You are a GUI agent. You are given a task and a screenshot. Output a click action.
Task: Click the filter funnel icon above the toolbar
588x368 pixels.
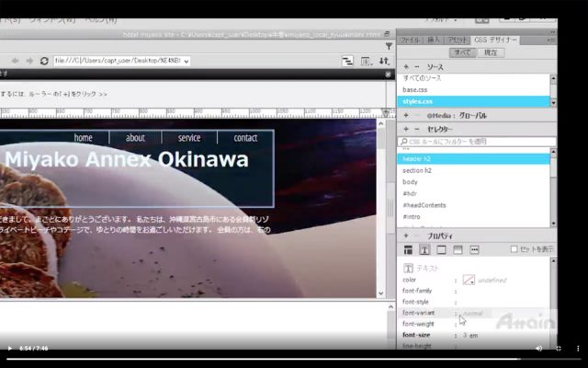389,46
